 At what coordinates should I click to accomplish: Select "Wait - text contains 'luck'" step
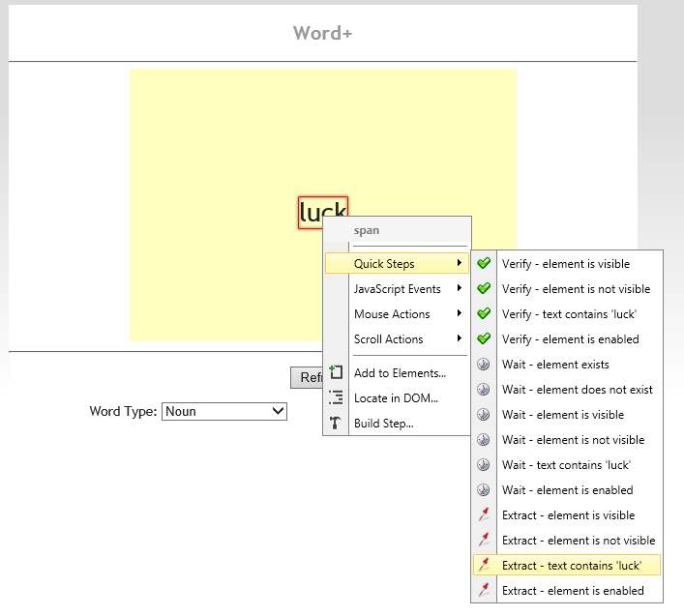(567, 465)
